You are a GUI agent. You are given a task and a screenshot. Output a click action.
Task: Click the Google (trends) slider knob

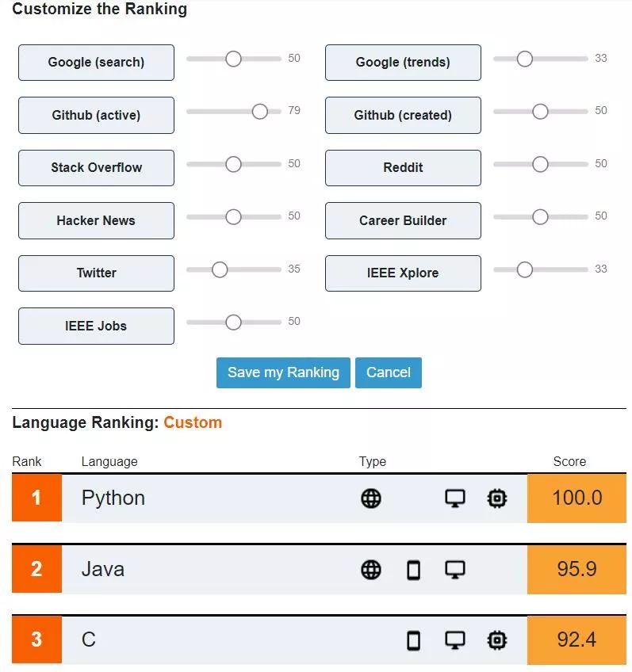pyautogui.click(x=524, y=59)
